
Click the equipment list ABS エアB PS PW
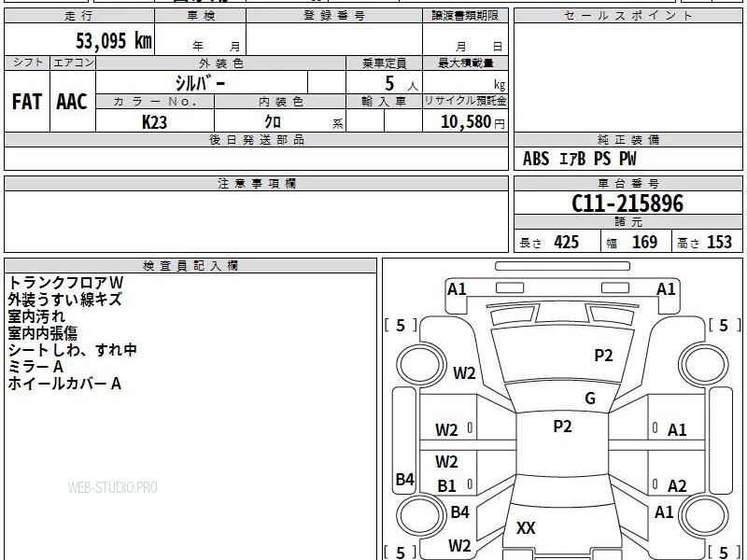pos(579,159)
